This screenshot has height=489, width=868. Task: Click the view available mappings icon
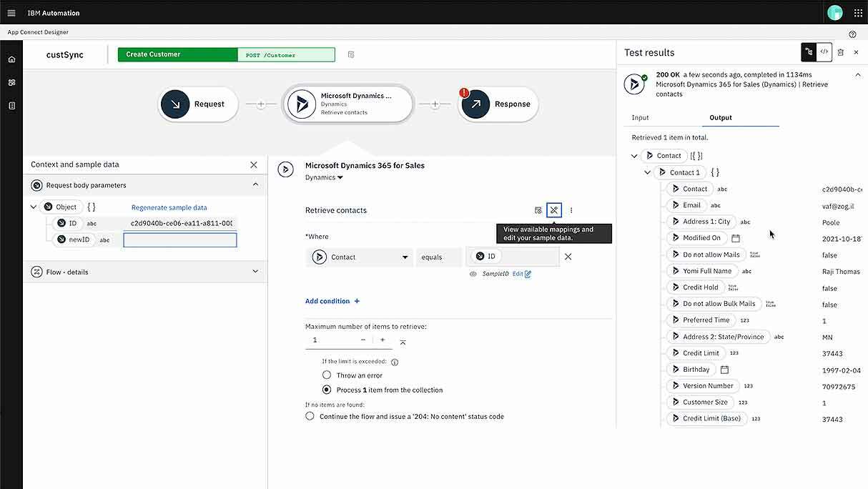point(554,210)
